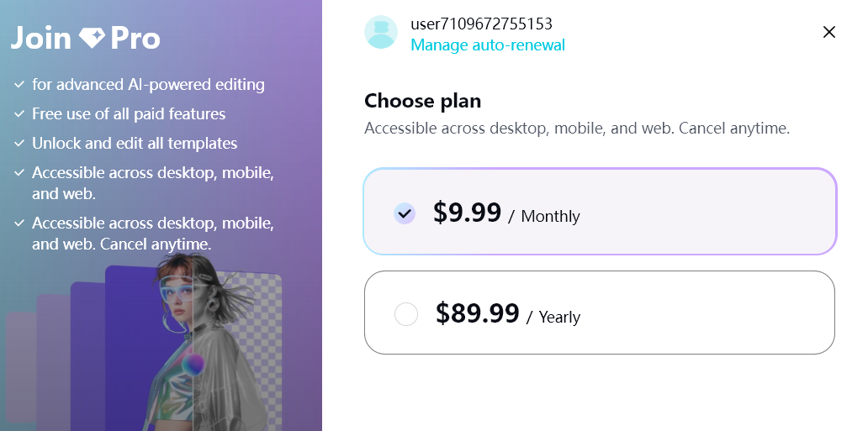Open the Manage auto-renewal link
This screenshot has width=868, height=431.
pos(488,45)
